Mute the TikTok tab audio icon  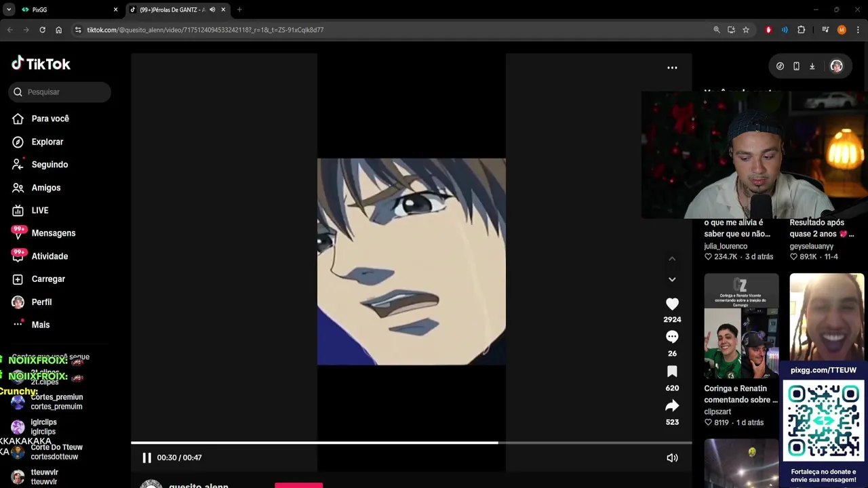(212, 9)
